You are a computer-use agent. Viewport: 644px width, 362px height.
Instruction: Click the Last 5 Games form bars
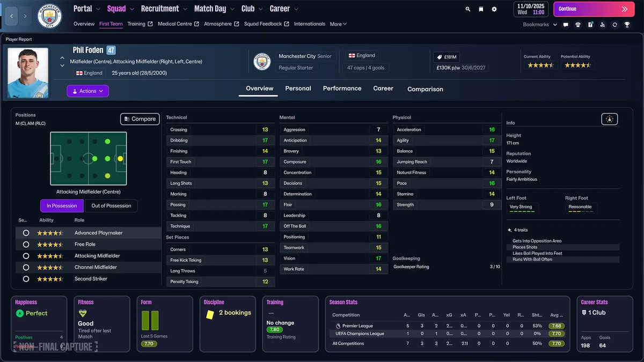(x=150, y=320)
